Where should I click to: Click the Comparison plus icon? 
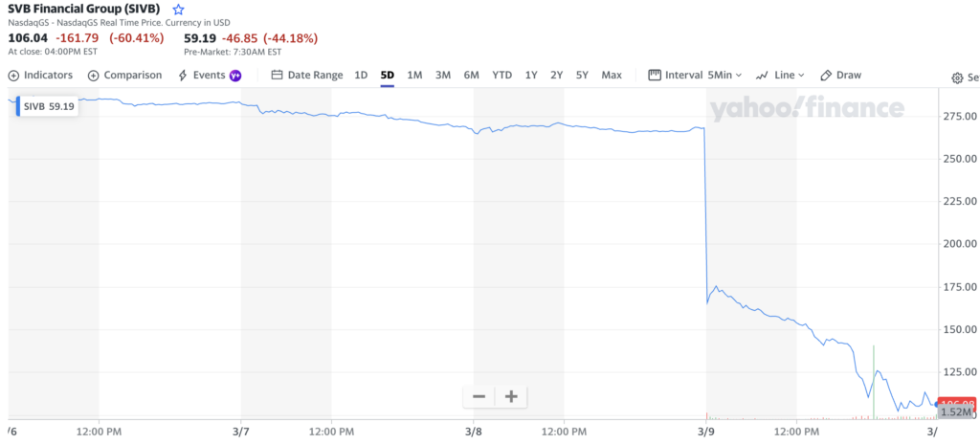pyautogui.click(x=94, y=76)
